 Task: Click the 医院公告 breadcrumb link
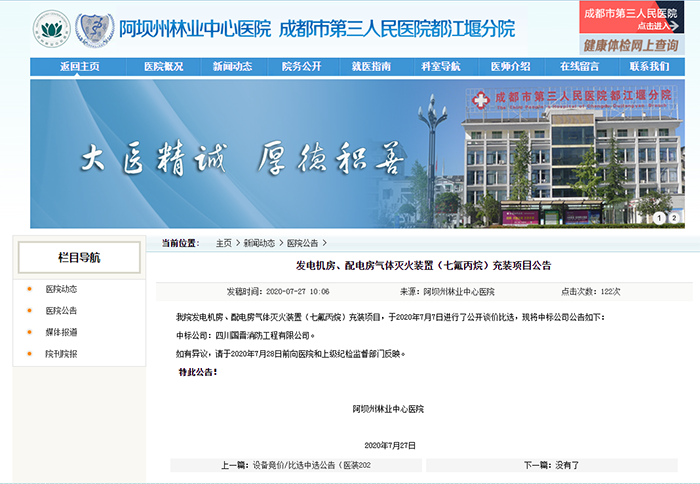(302, 243)
